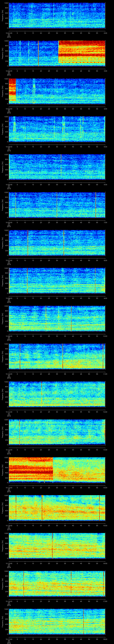114x644 pixels.
Task: Select the spectrogram panel starting at 10:11:00
Action: coord(57,394)
